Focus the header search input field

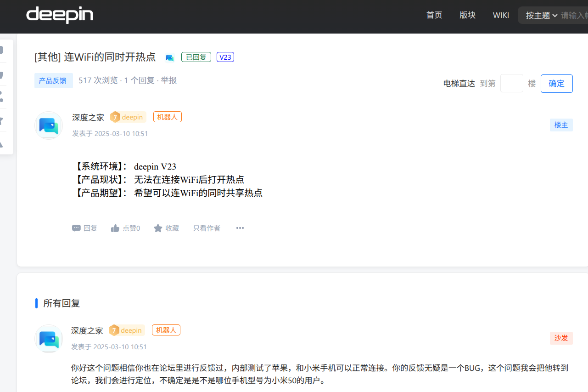point(574,15)
